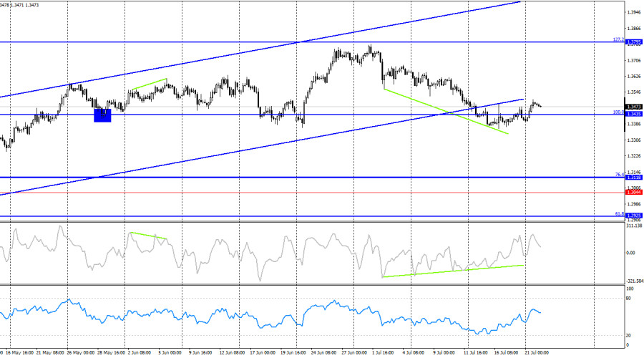Click the 100.0 Fibonacci level label
This screenshot has height=358, width=644.
[x=618, y=112]
